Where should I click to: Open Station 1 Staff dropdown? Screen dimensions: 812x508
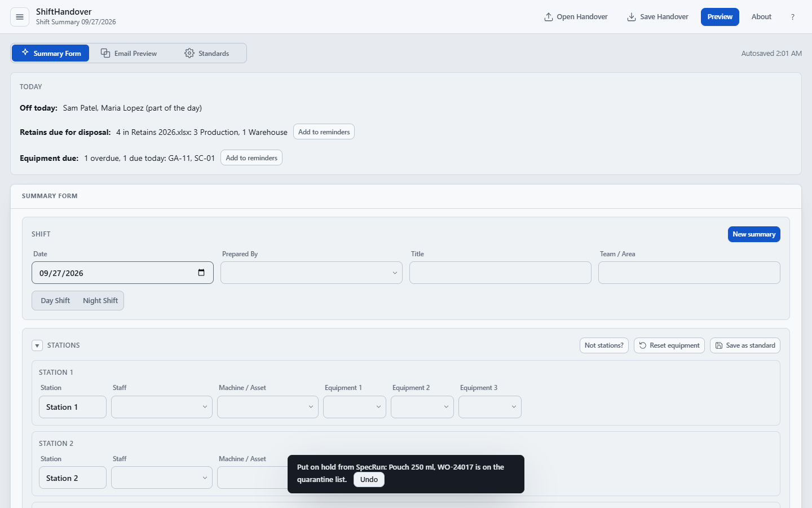[x=162, y=407]
